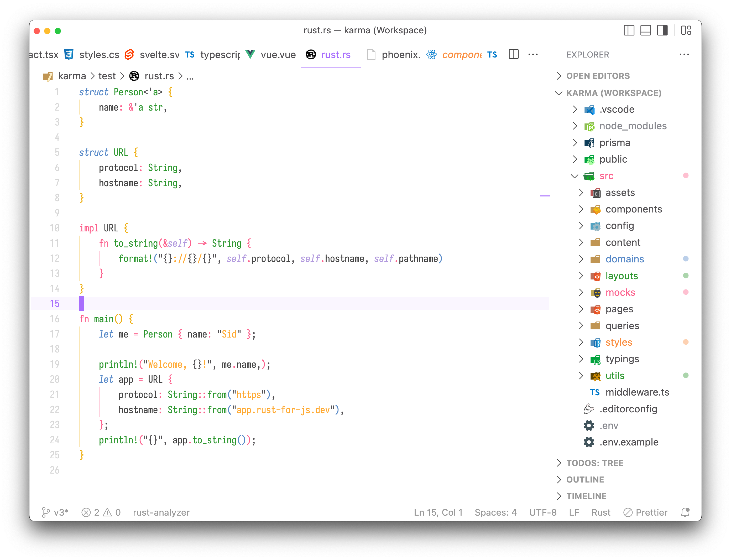The width and height of the screenshot is (731, 560).
Task: Click the Prettier status bar item
Action: pos(645,512)
